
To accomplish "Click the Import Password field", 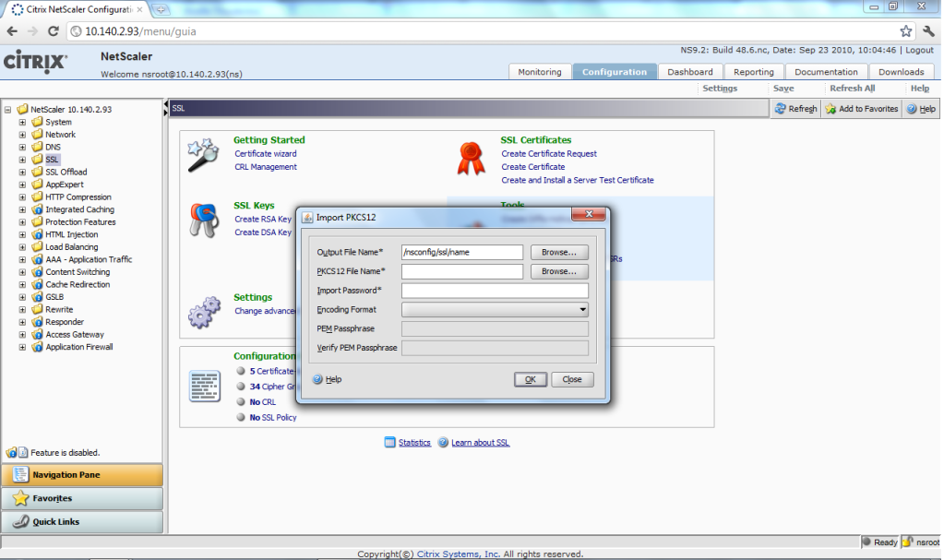I will 495,291.
